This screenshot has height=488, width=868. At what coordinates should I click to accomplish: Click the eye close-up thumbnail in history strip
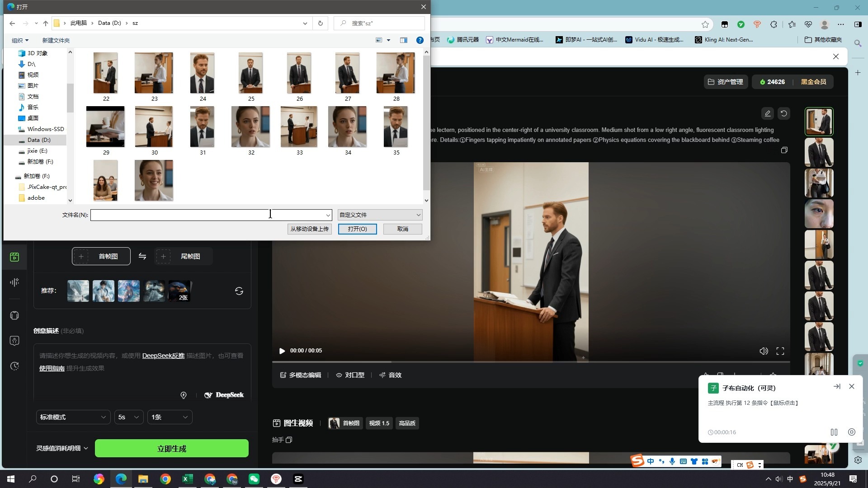tap(819, 214)
